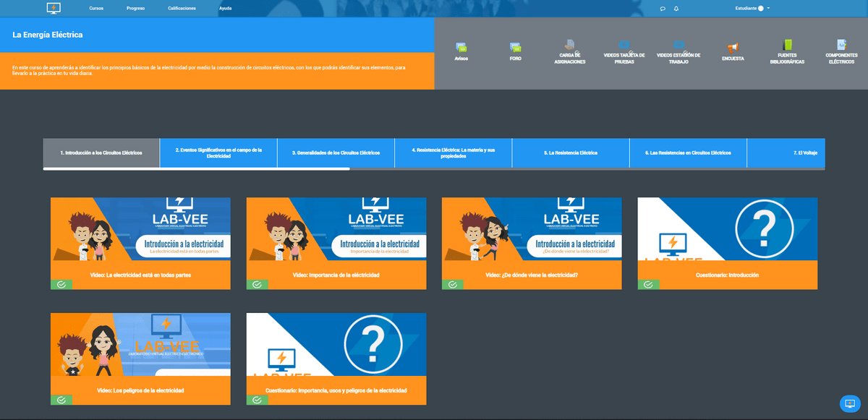Open the notifications bell icon
The width and height of the screenshot is (868, 420).
tap(676, 8)
